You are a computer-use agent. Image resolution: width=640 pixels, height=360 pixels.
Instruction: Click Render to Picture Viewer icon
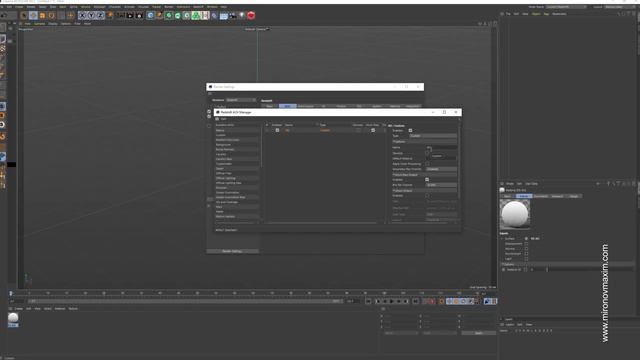click(x=130, y=16)
